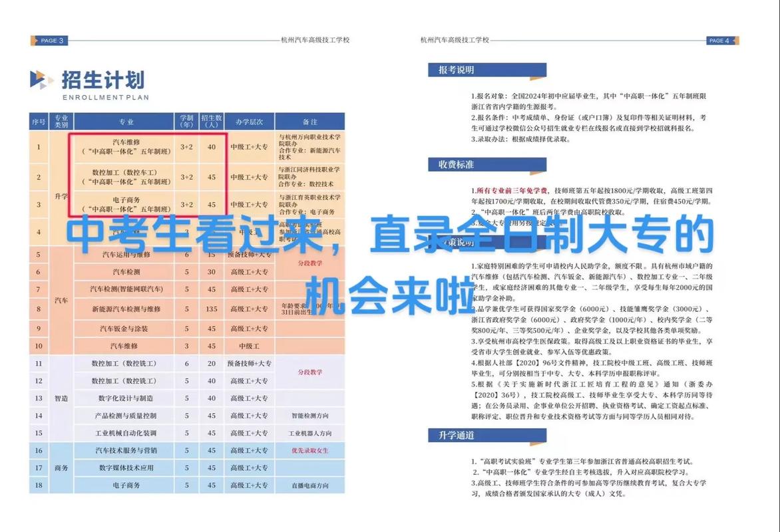Viewport: 780px width, 532px height.
Task: Click the 专业类别 column header
Action: pos(61,122)
